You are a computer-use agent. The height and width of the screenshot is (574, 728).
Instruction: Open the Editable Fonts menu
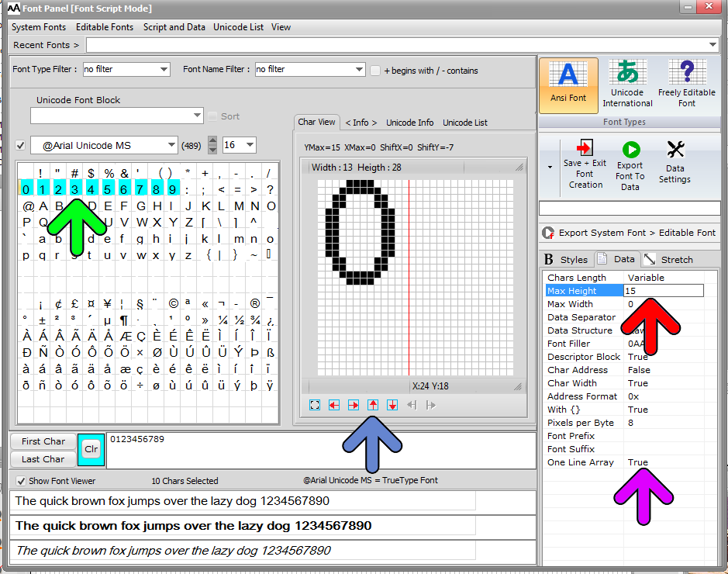(105, 27)
